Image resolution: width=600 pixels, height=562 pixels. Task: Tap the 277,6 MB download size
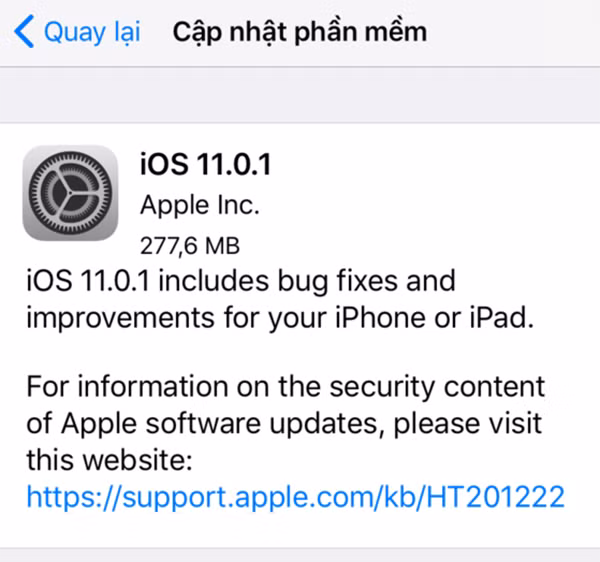[x=190, y=245]
